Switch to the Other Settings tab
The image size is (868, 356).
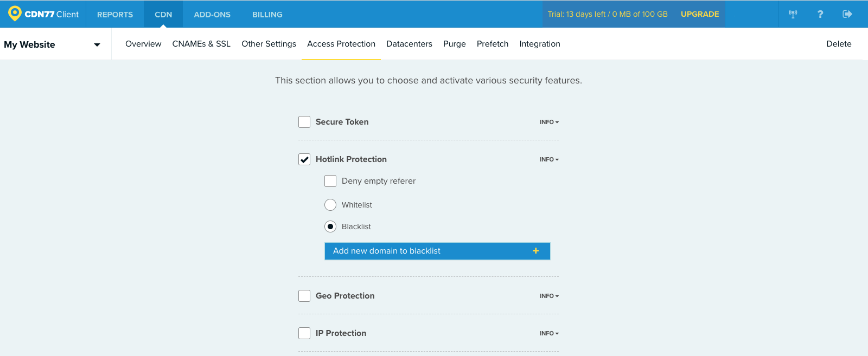point(269,44)
